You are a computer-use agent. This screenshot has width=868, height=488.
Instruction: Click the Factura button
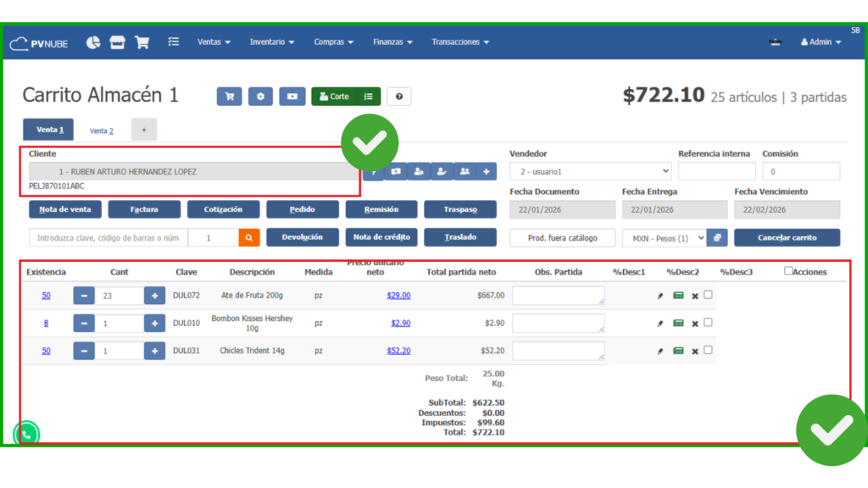144,209
